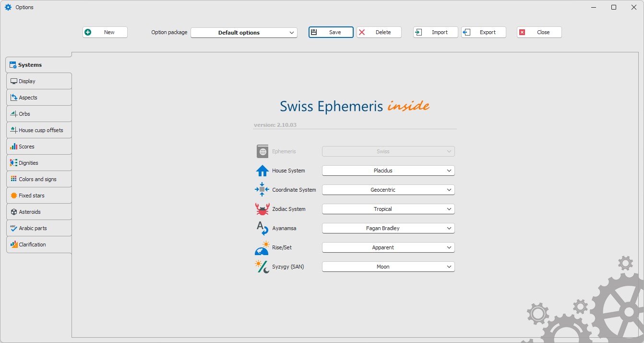The width and height of the screenshot is (644, 343).
Task: Click the Ayanamsa letter A icon
Action: 262,228
